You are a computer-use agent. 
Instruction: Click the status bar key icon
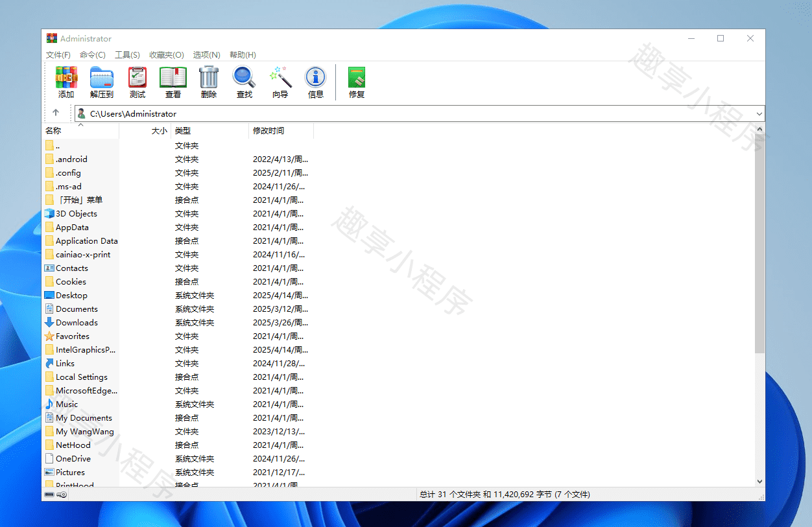point(62,495)
